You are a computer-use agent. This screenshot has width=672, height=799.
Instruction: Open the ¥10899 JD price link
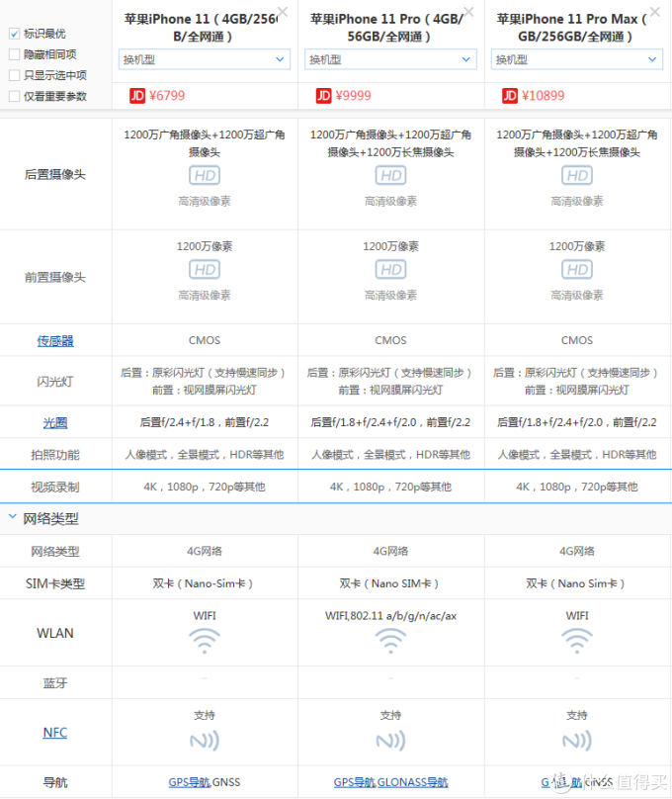click(x=544, y=96)
